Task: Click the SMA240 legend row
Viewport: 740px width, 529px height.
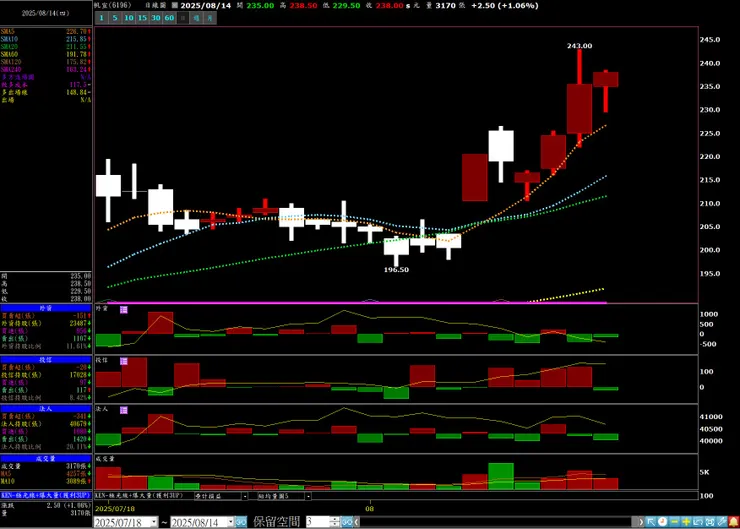Action: [46, 69]
